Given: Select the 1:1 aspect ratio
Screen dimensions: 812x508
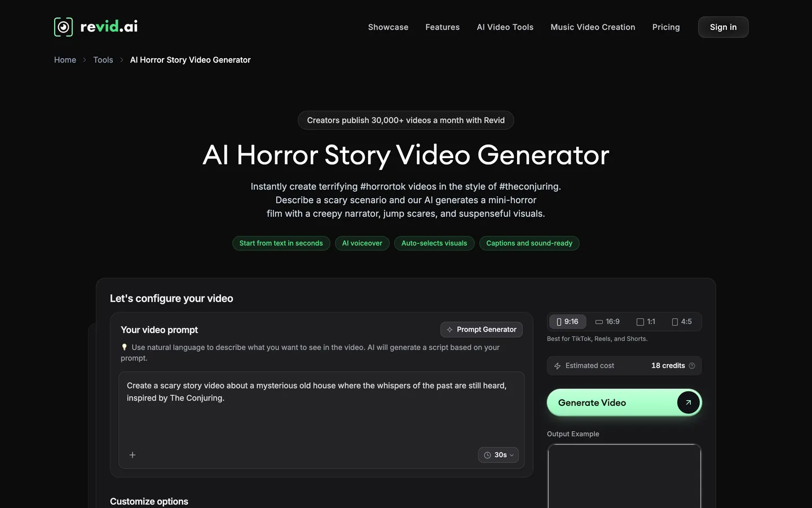Looking at the screenshot, I should (646, 322).
